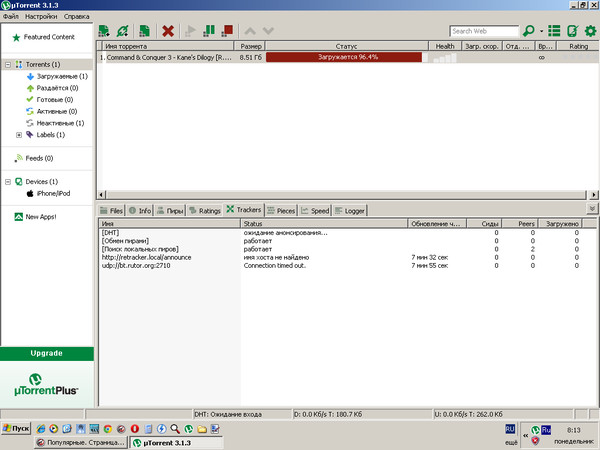Viewport: 600px width, 450px height.
Task: Open search engine dropdown arrow
Action: coord(541,31)
